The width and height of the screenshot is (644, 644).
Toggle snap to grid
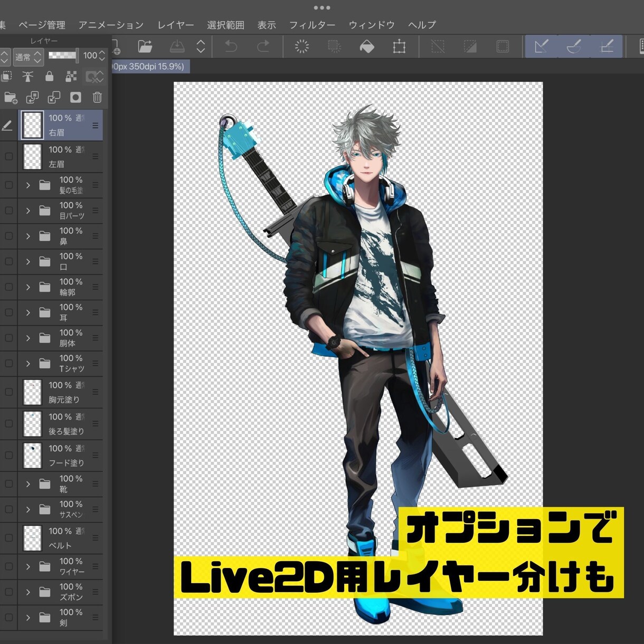(x=607, y=46)
